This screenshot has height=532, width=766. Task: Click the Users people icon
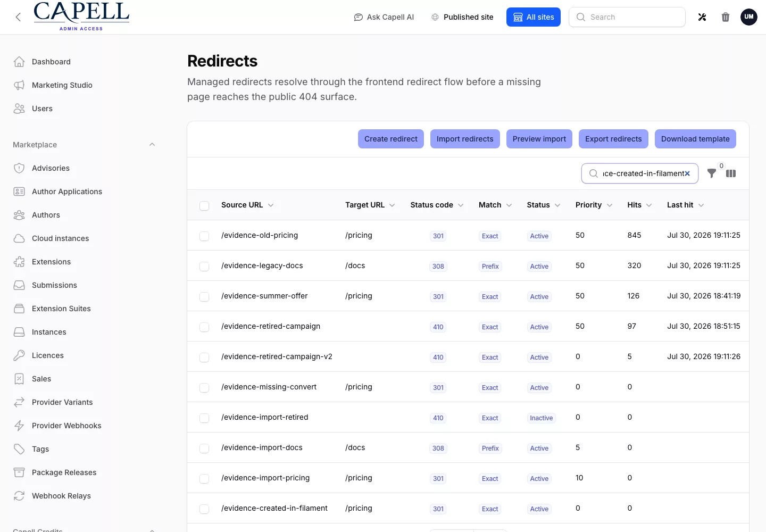(19, 109)
